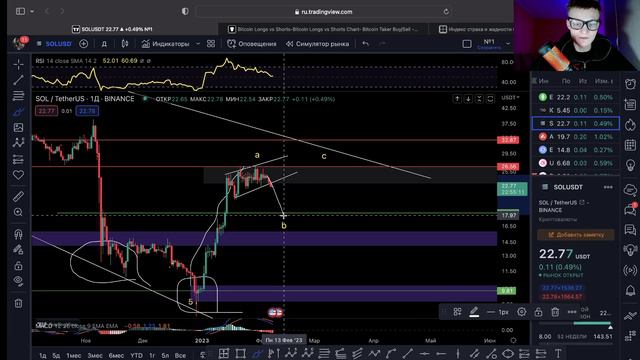640x360 pixels.
Task: Select the crosshair cursor tool
Action: point(18,64)
